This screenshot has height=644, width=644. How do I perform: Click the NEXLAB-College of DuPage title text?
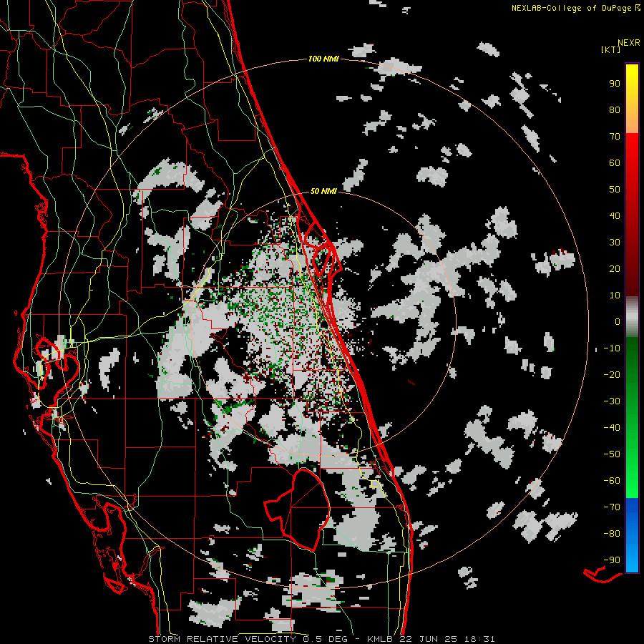coord(576,8)
